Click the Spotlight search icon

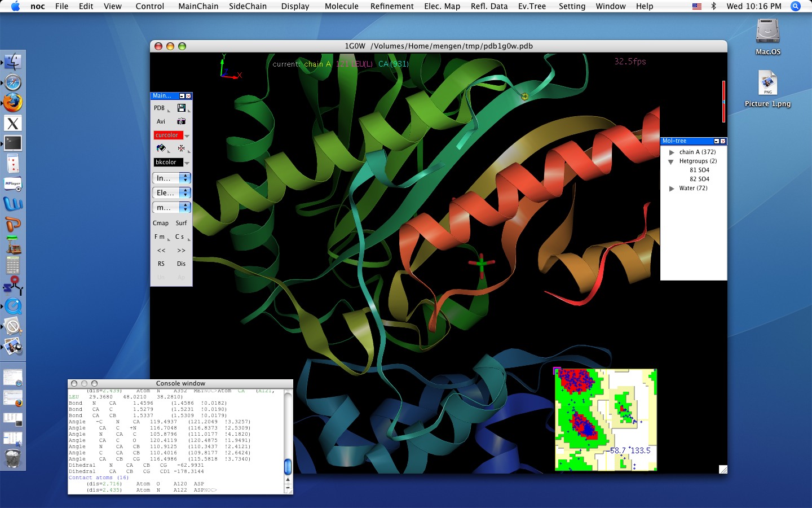point(796,6)
